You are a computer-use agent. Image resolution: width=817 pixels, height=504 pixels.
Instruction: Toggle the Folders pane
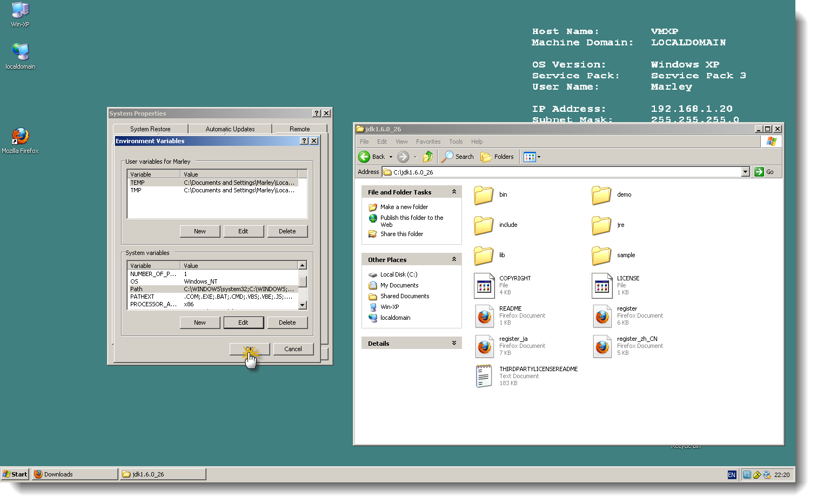(498, 157)
